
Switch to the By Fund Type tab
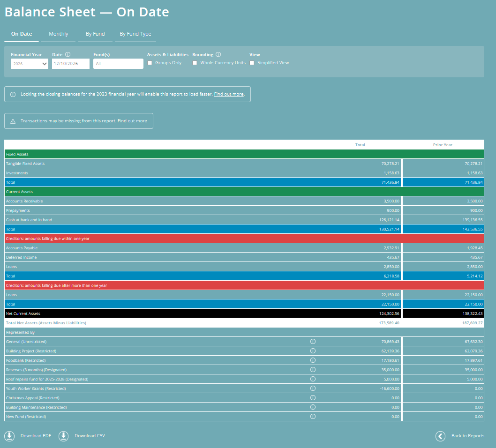tap(135, 34)
